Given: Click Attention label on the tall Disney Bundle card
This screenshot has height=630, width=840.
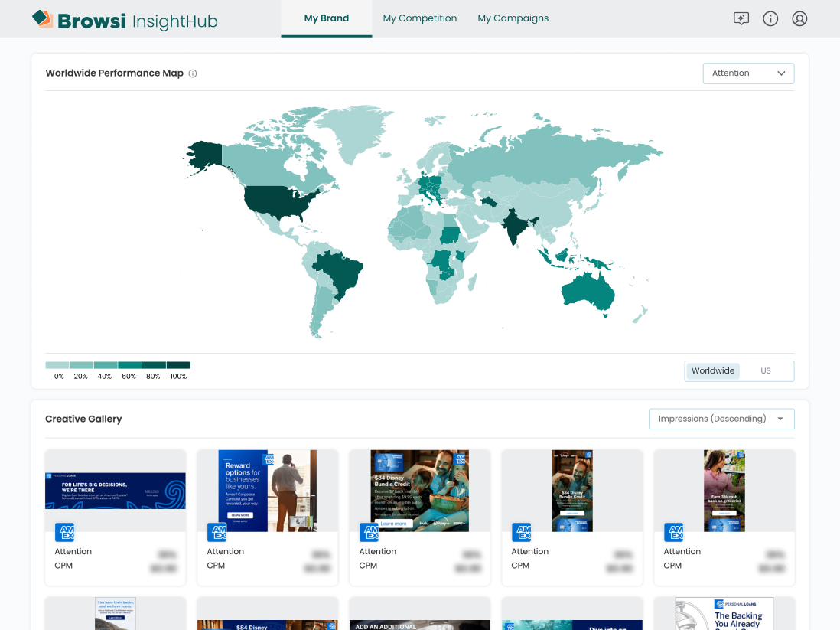Looking at the screenshot, I should [x=530, y=551].
